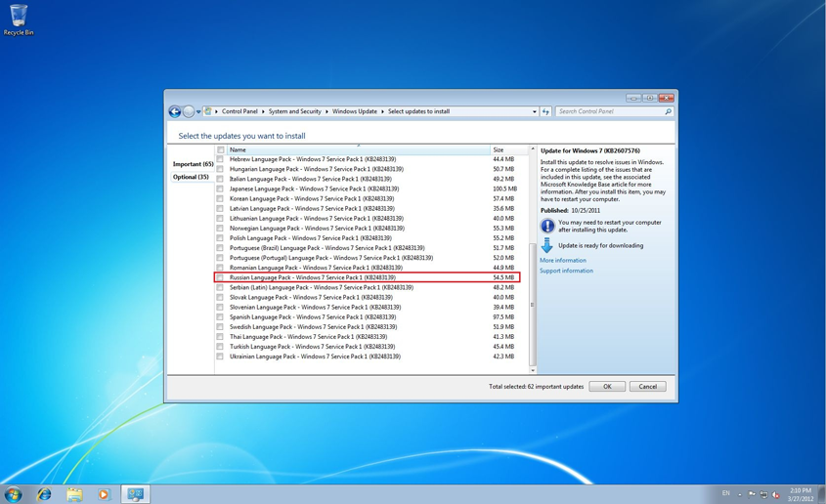Enable the Ukrainian Language Pack checkbox
Image resolution: width=826 pixels, height=504 pixels.
click(x=221, y=357)
